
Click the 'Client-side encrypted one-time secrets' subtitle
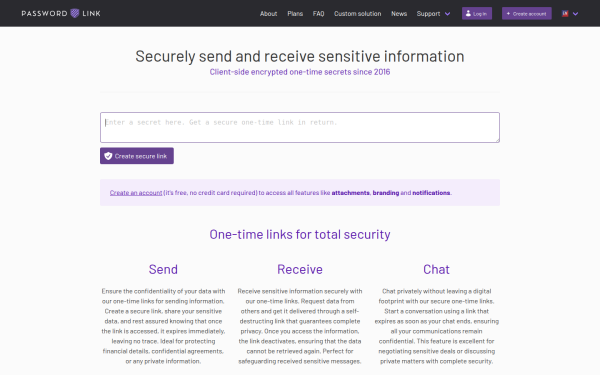coord(300,72)
